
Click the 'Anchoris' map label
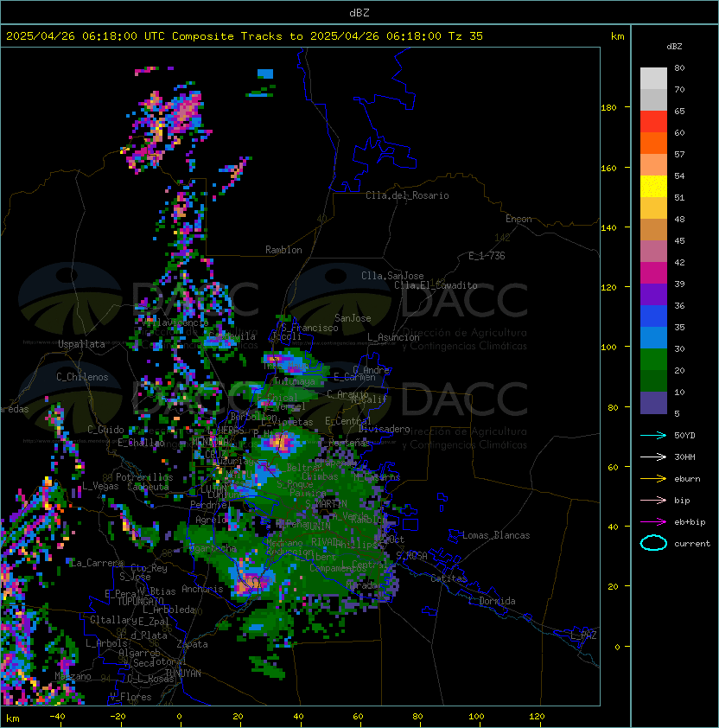pos(202,589)
